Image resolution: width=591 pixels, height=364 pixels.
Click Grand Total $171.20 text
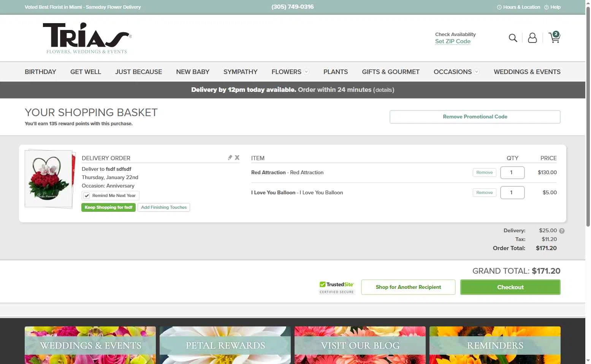click(x=516, y=271)
